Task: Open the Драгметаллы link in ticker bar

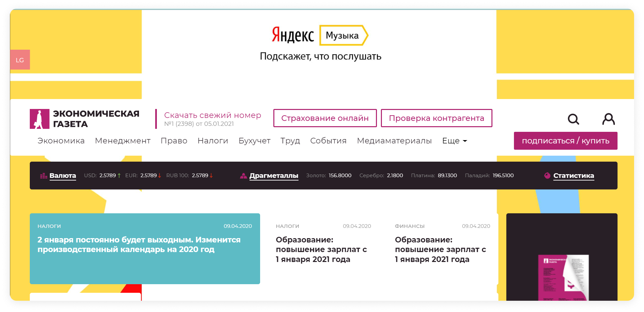Action: point(274,176)
